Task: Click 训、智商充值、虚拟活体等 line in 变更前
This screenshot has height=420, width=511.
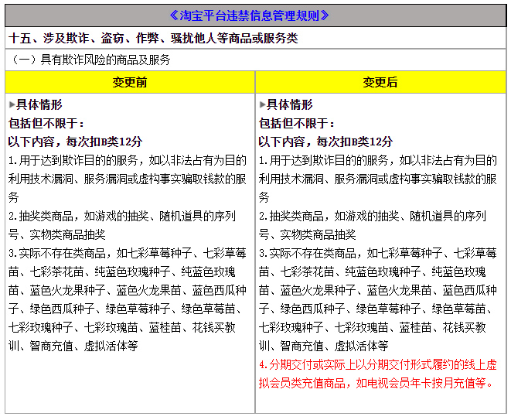Action: [73, 346]
